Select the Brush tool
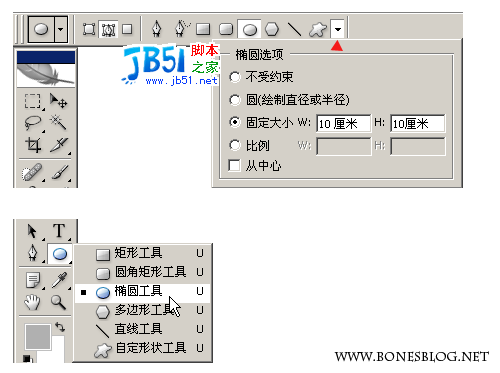500x373 pixels. point(60,172)
